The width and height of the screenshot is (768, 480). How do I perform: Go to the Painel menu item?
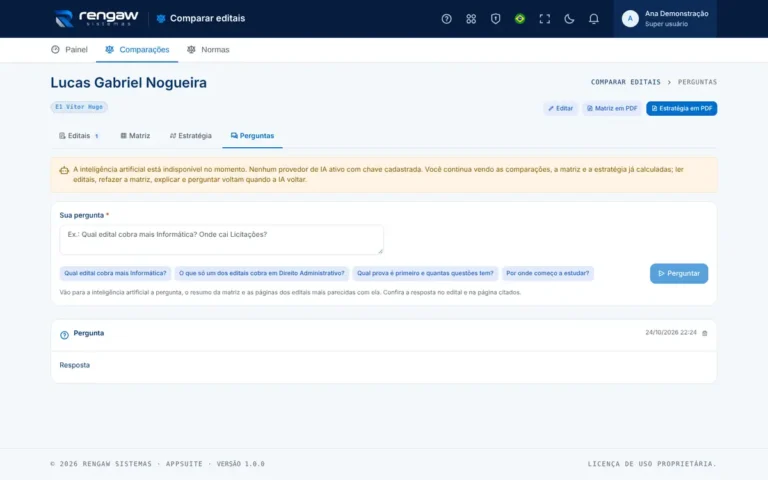(x=69, y=49)
